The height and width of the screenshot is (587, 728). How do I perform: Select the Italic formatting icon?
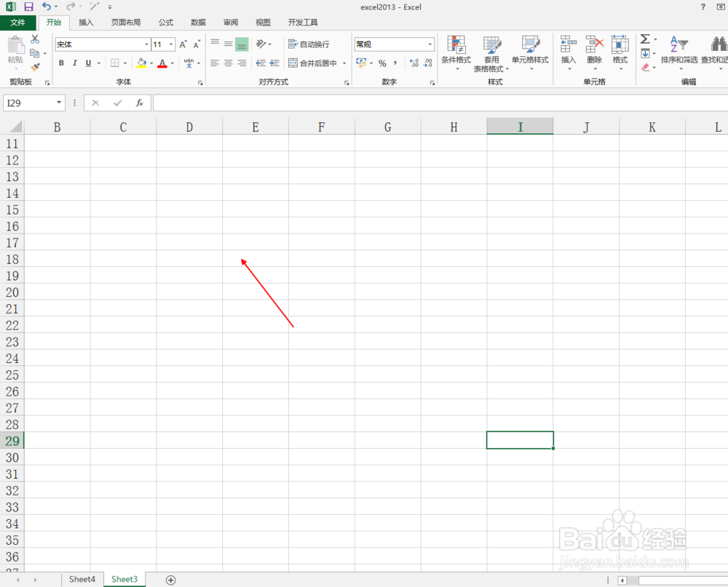[x=74, y=63]
